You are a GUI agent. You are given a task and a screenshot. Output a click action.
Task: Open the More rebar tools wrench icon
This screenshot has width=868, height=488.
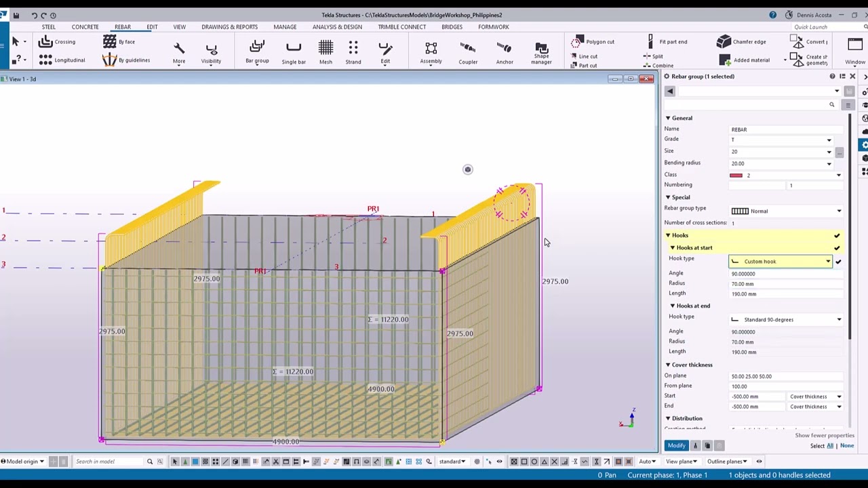179,52
